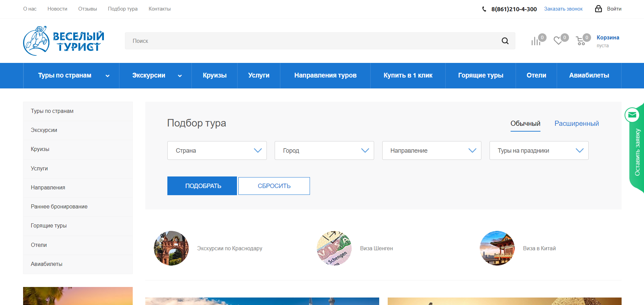Open the Виза Шенген thumbnail
644x305 pixels.
pos(334,248)
